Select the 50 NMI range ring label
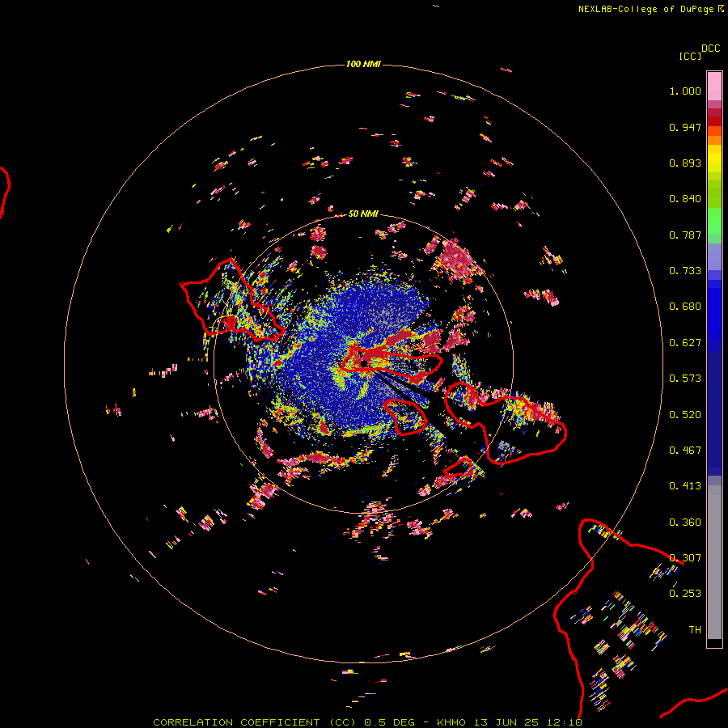This screenshot has height=728, width=728. pyautogui.click(x=363, y=214)
